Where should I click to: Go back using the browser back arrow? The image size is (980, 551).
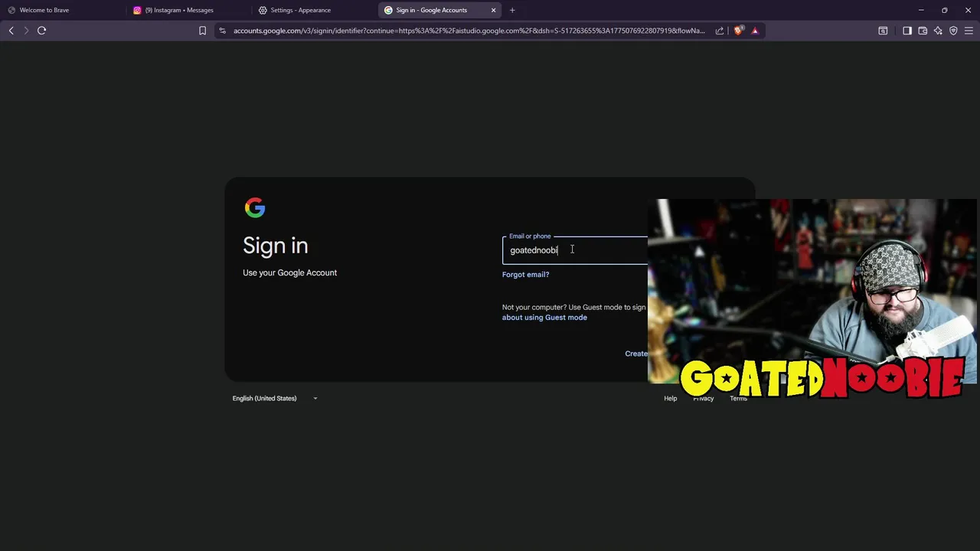point(11,31)
